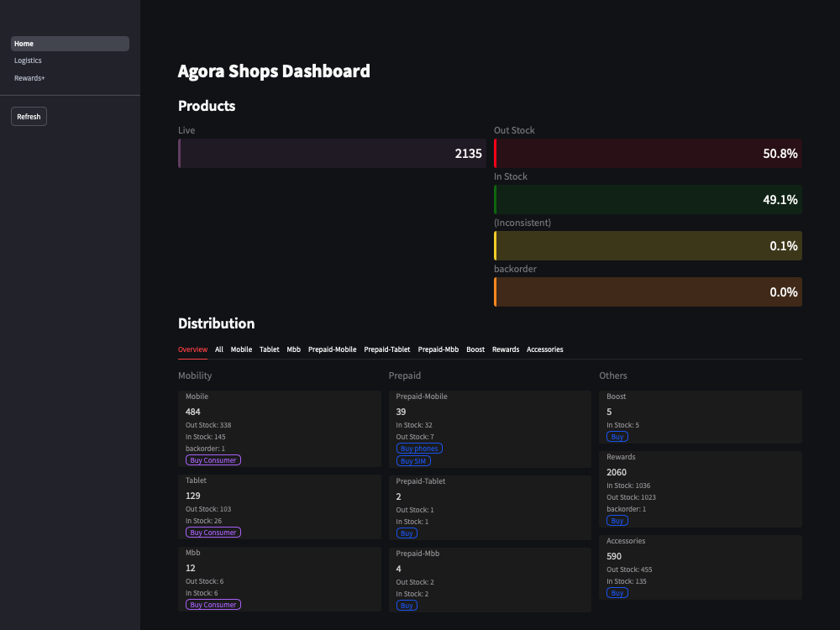Viewport: 840px width, 630px height.
Task: Click 'Out Stock: 338' in Mobile card
Action: coord(208,425)
